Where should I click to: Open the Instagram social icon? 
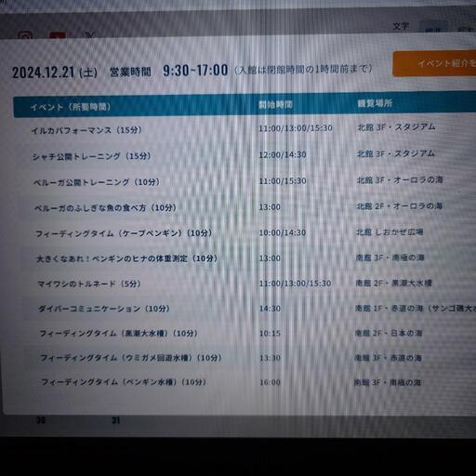[x=25, y=35]
